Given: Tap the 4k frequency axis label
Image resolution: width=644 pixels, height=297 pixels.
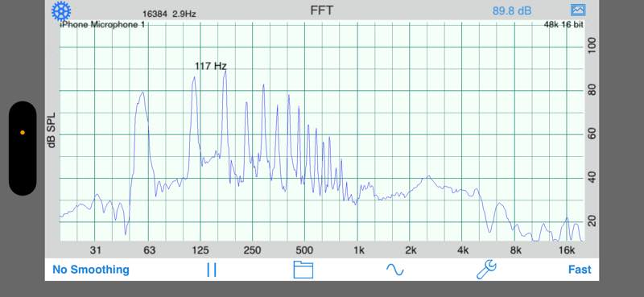Looking at the screenshot, I should click(x=463, y=250).
